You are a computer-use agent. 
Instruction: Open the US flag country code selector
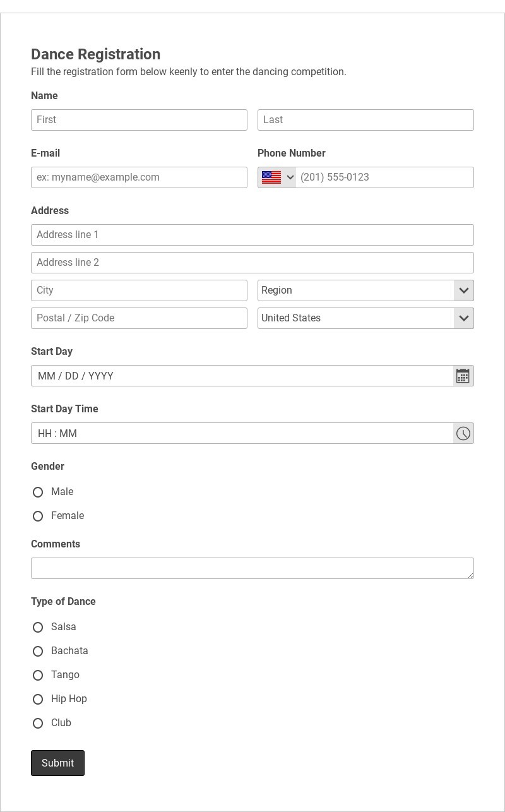(x=277, y=177)
